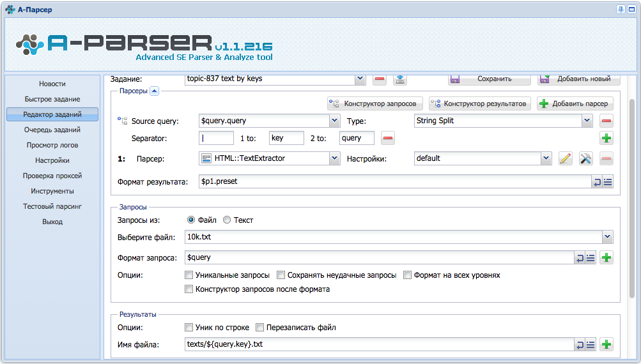Screen dimensions: 641x364
Task: Open template list for Имя файла field
Action: (591, 345)
